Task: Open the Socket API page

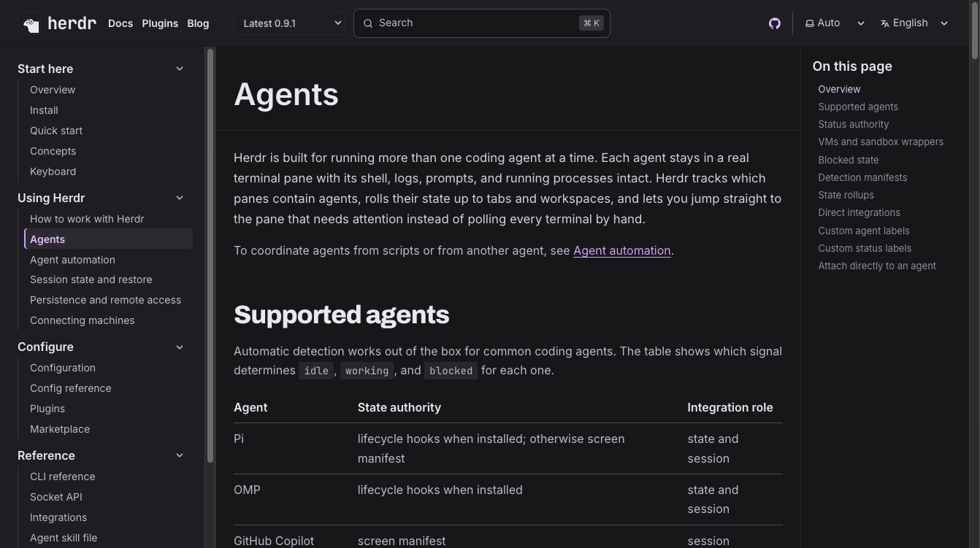Action: tap(56, 497)
